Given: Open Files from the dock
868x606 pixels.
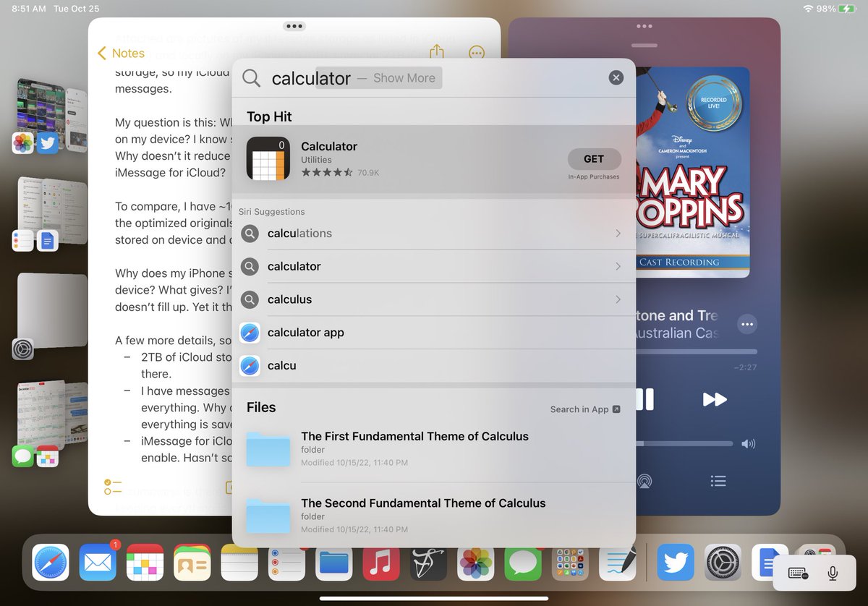Looking at the screenshot, I should point(334,563).
